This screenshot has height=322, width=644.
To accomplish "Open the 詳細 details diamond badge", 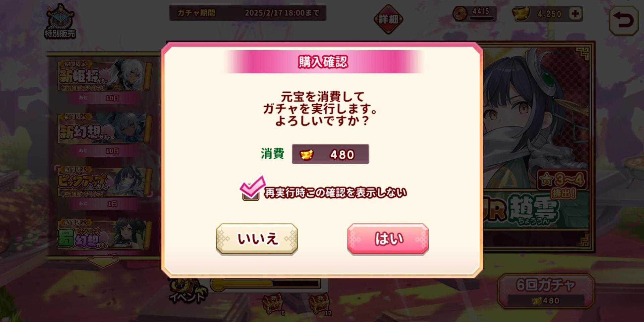I will [x=388, y=19].
